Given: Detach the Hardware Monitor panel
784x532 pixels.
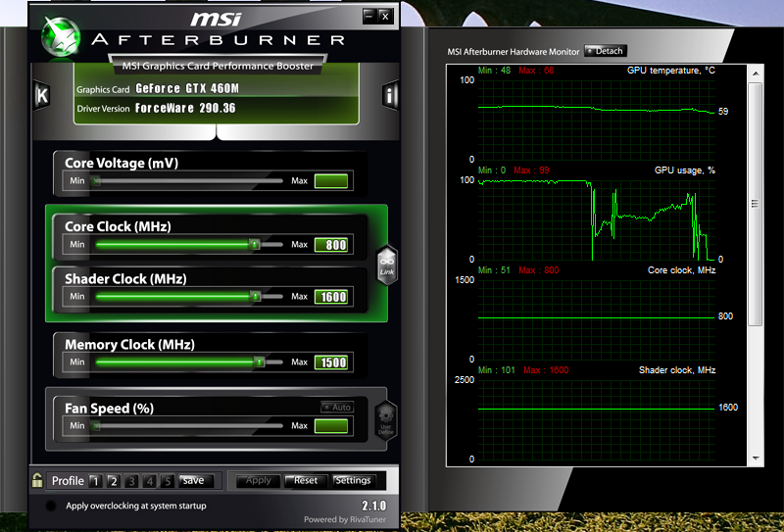Looking at the screenshot, I should coord(605,51).
